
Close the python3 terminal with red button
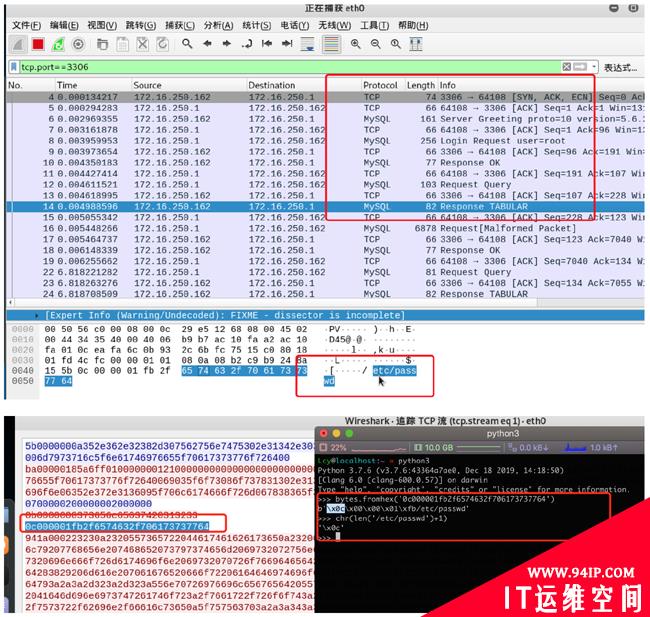coord(324,433)
